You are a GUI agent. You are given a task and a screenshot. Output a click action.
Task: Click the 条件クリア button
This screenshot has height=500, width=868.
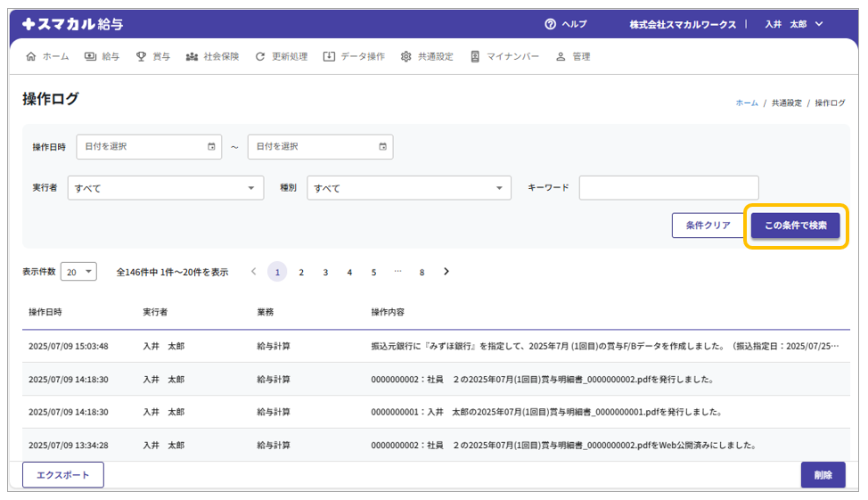point(708,225)
